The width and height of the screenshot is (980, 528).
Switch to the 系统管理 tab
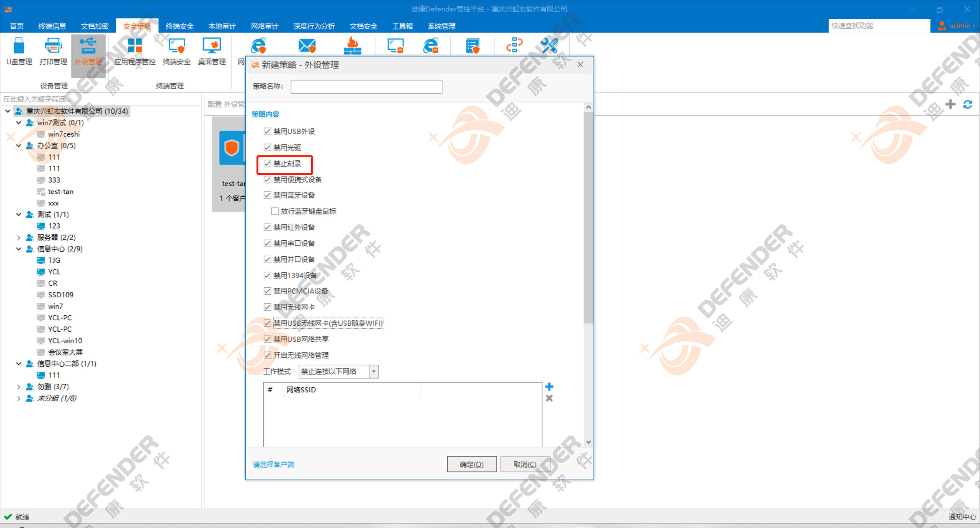442,26
